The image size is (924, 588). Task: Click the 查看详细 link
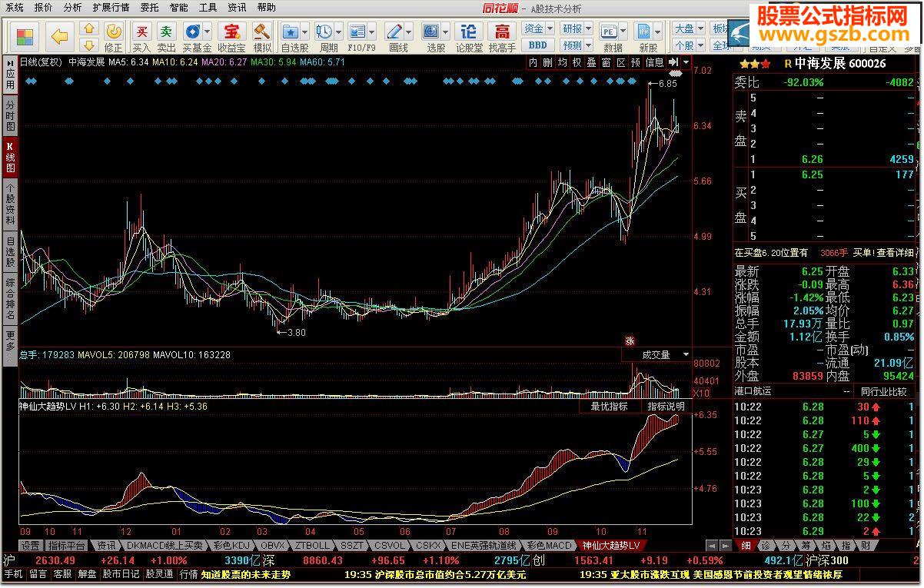[896, 252]
